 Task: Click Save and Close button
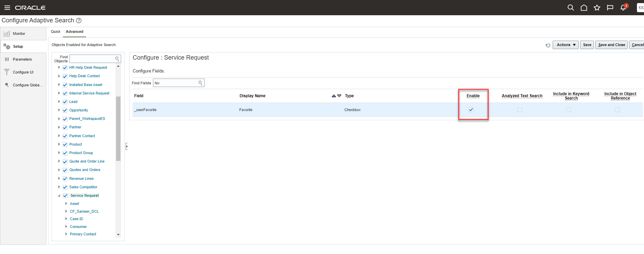[612, 45]
